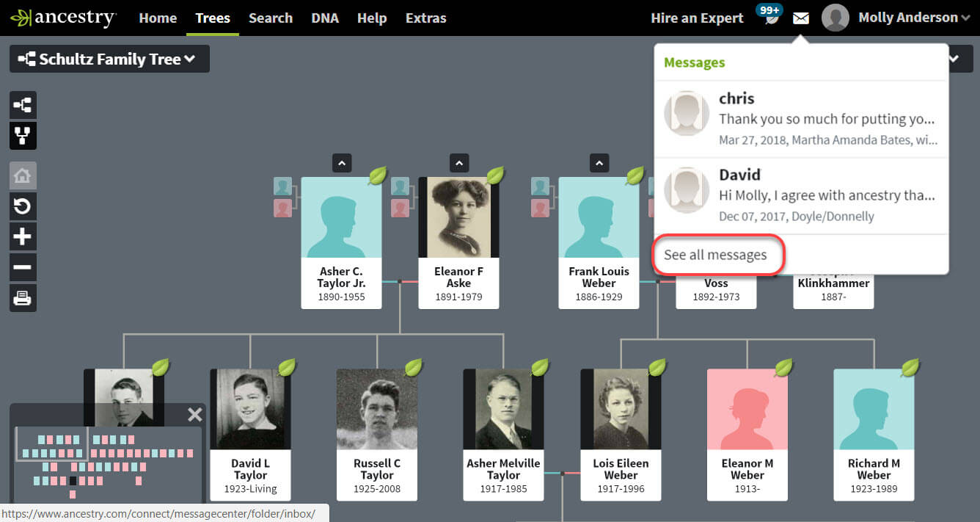Screen dimensions: 980x522
Task: Reset the tree view with the refresh icon
Action: [23, 206]
